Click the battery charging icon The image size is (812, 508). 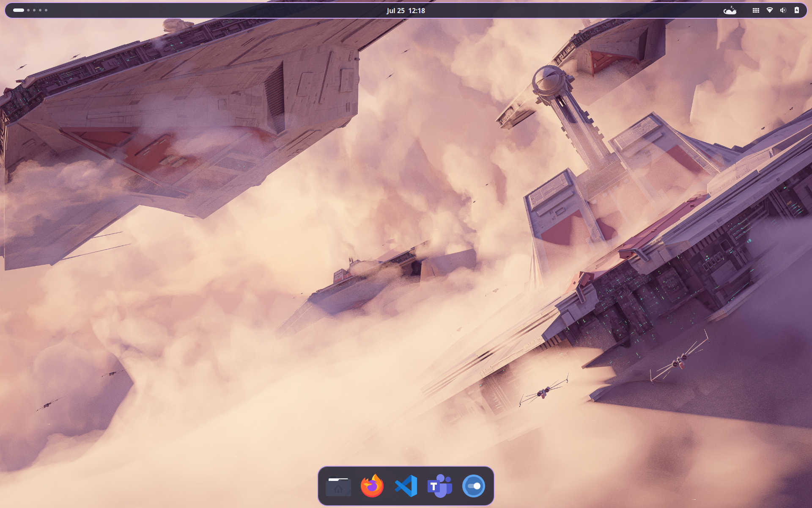797,10
